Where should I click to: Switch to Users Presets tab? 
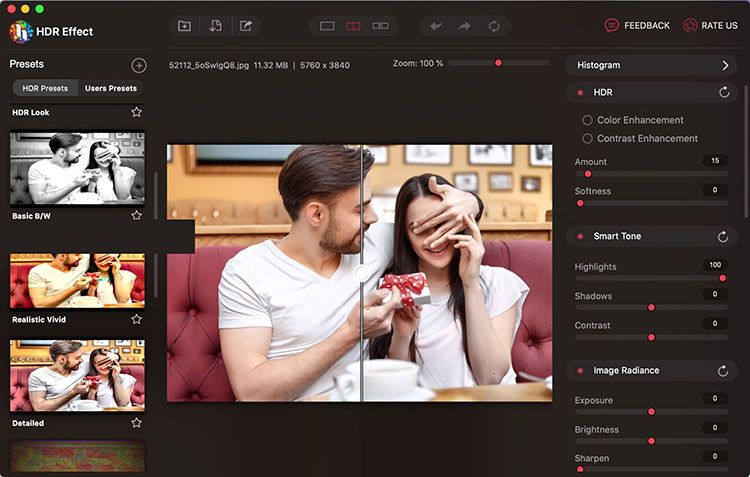tap(110, 88)
